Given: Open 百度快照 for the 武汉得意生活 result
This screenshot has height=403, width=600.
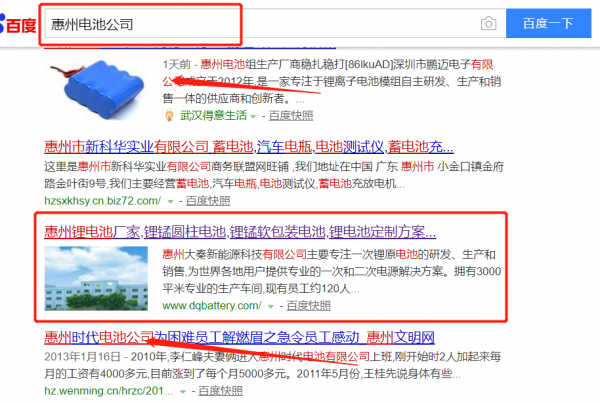Looking at the screenshot, I should [x=290, y=115].
